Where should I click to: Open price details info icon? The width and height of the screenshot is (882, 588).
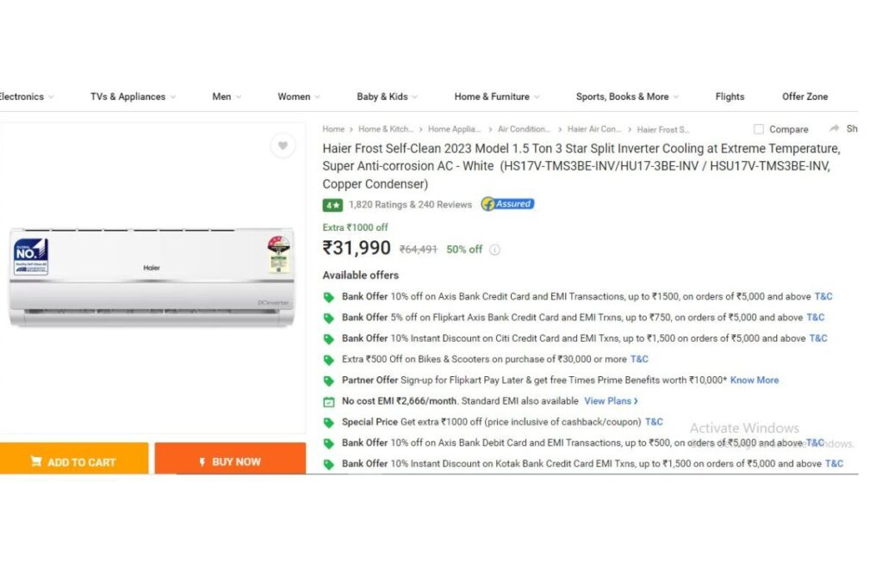pos(494,250)
